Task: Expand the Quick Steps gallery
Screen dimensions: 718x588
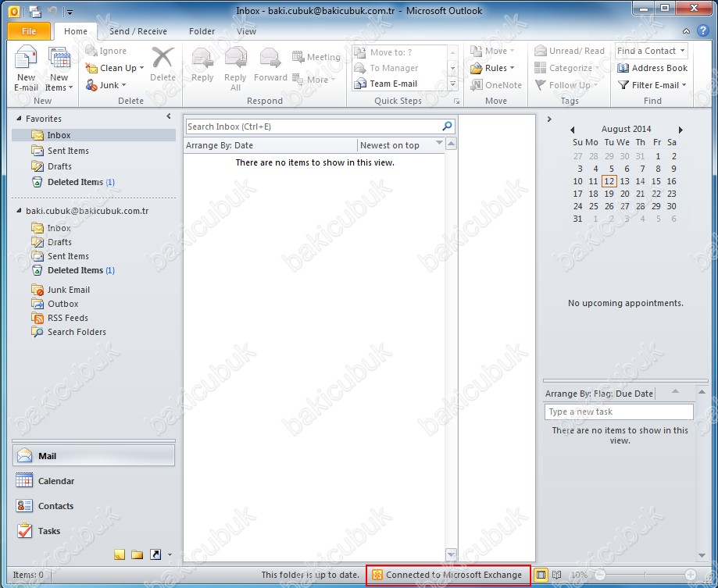Action: point(452,84)
